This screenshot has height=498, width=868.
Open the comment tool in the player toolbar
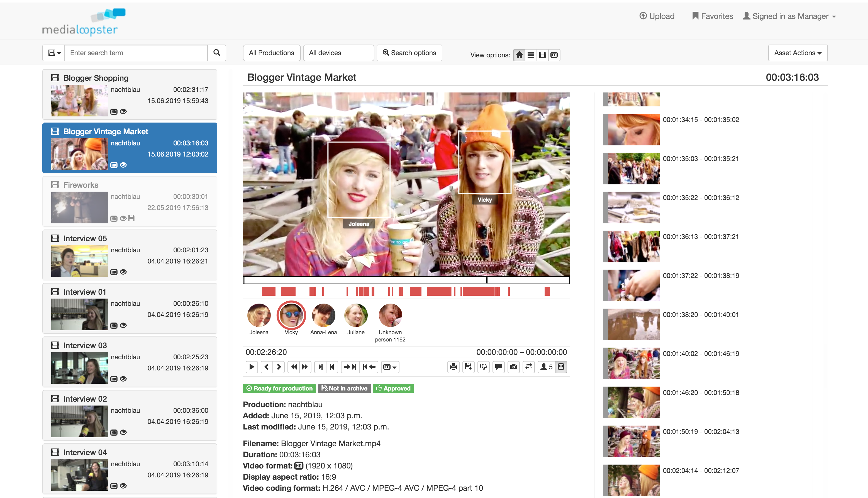pos(498,367)
